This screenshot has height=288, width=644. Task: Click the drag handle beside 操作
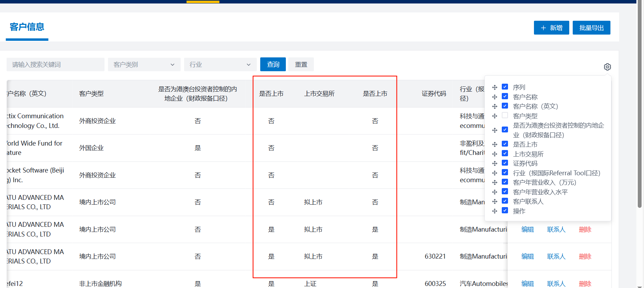(495, 211)
